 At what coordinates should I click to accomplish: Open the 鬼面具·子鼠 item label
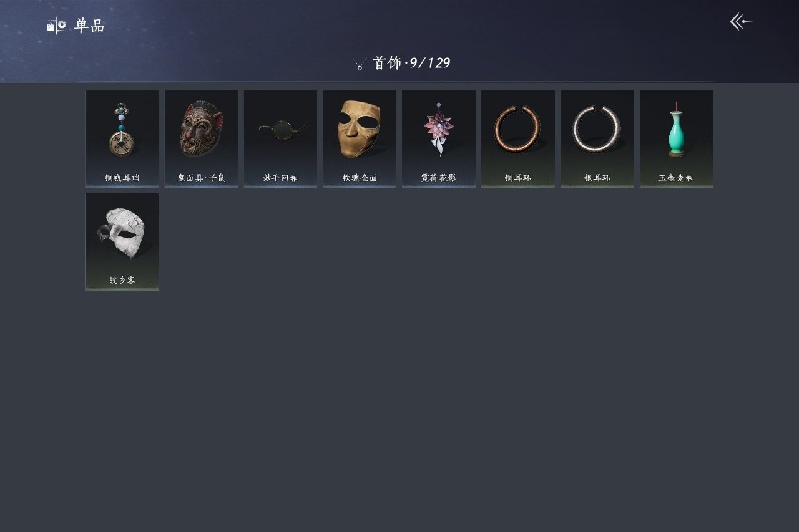[x=201, y=178]
